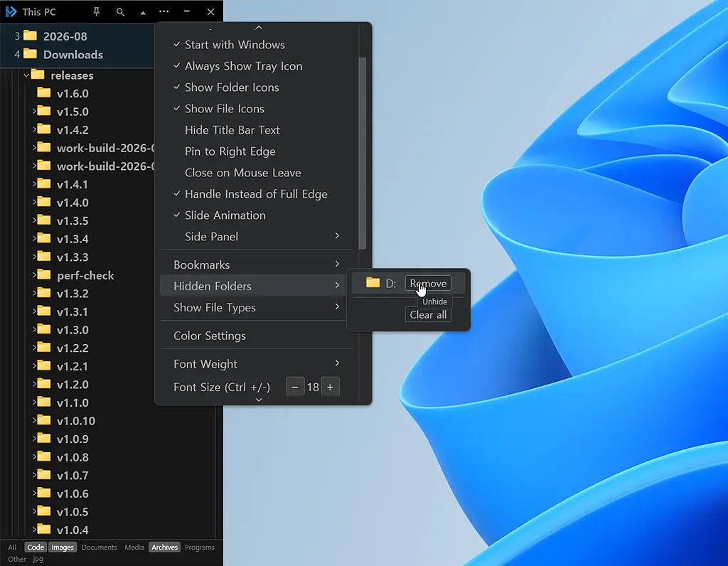Screen dimensions: 728x566
Task: Click Remove button for D: drive
Action: click(x=427, y=283)
